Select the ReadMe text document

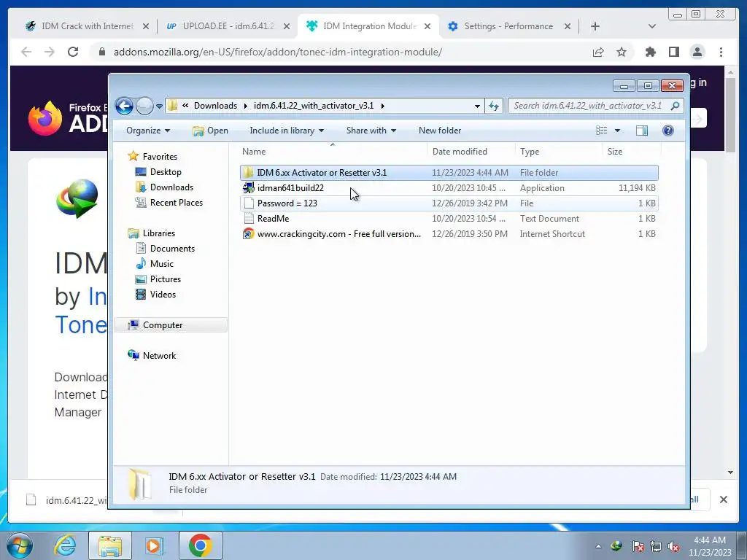[x=449, y=219]
